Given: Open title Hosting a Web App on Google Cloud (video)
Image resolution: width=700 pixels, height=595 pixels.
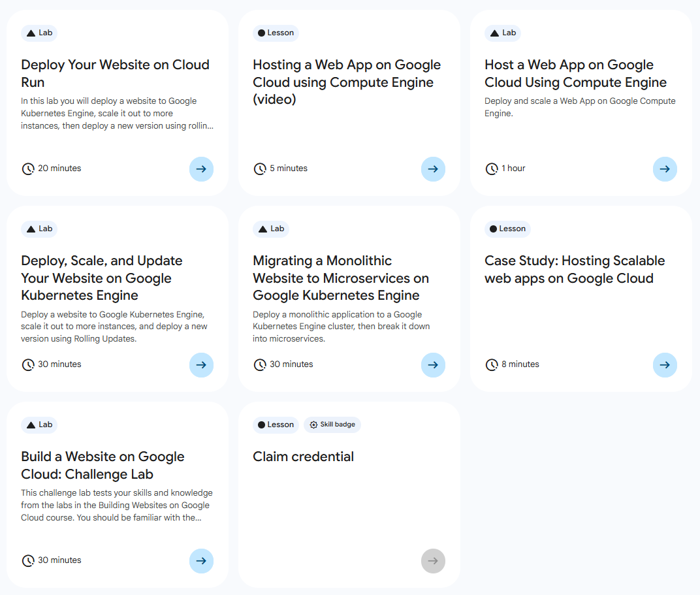Looking at the screenshot, I should [347, 82].
